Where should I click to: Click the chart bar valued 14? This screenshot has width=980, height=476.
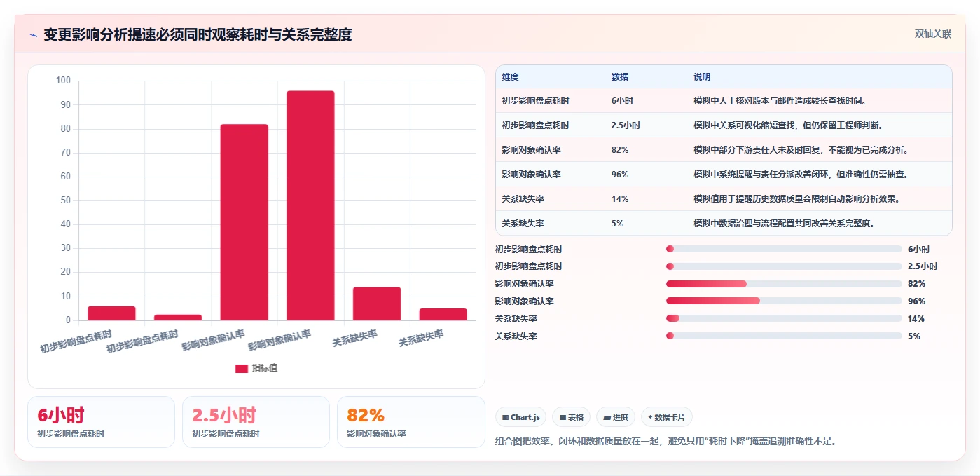[377, 304]
